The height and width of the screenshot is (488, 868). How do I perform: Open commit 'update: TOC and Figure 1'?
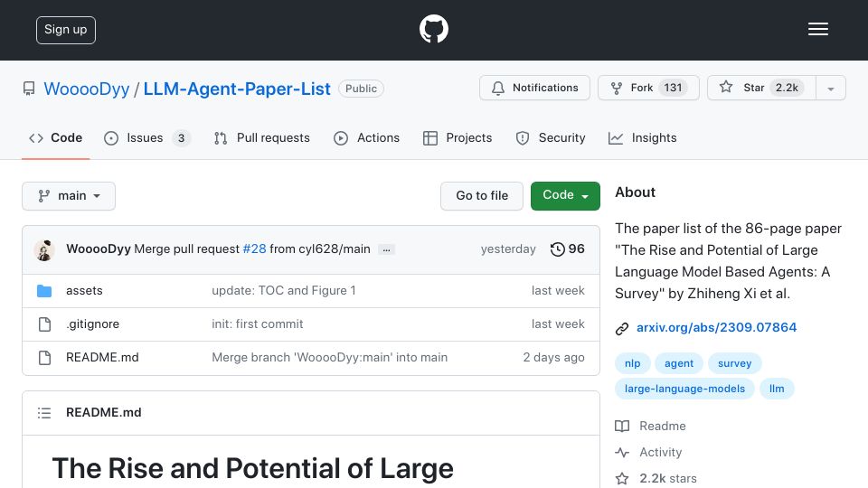tap(284, 290)
